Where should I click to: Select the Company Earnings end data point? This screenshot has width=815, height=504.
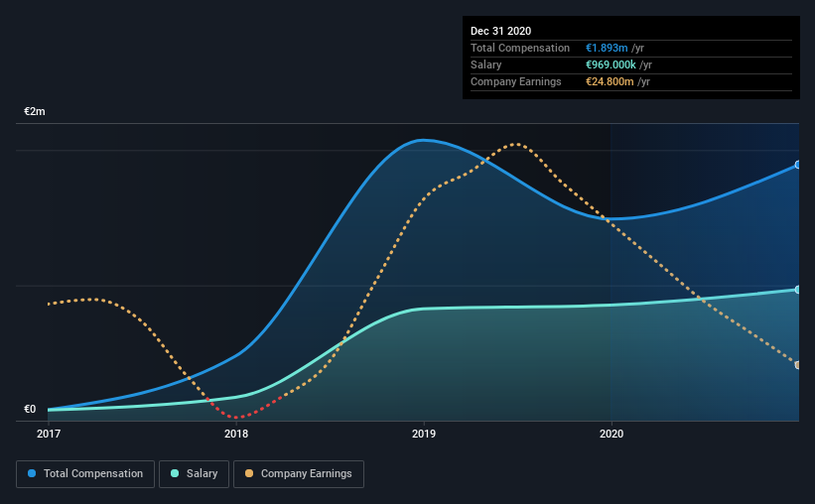coord(797,365)
